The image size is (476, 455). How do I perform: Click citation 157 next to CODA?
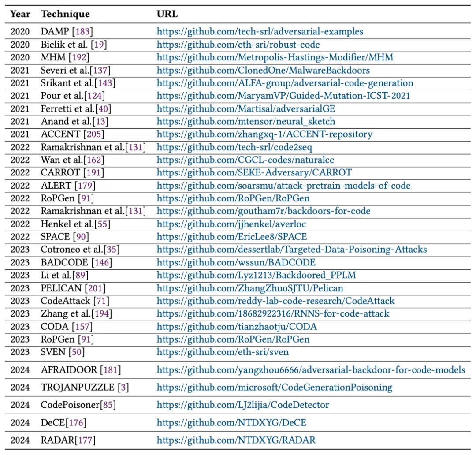[82, 327]
